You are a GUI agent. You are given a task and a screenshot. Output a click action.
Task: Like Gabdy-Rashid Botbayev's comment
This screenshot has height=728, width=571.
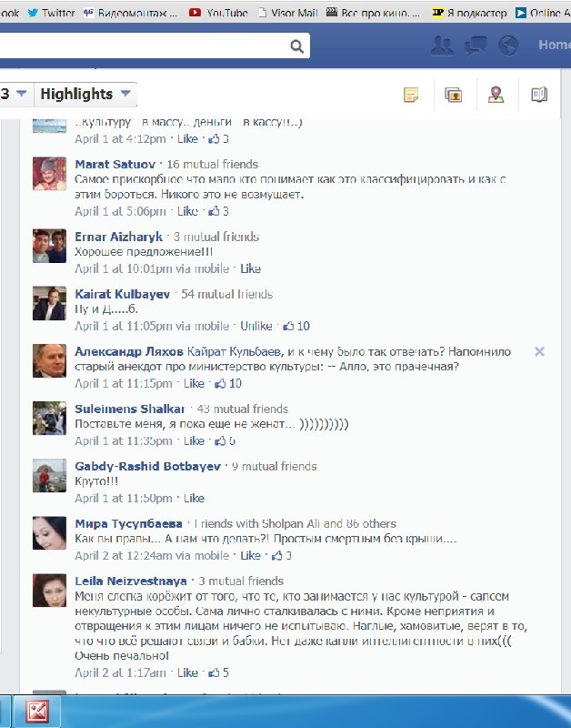click(x=194, y=498)
